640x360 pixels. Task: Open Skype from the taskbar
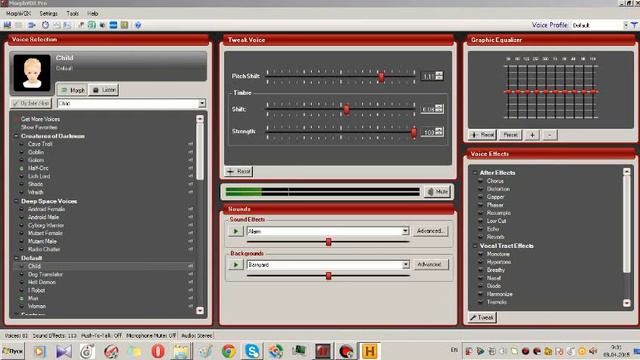[252, 351]
